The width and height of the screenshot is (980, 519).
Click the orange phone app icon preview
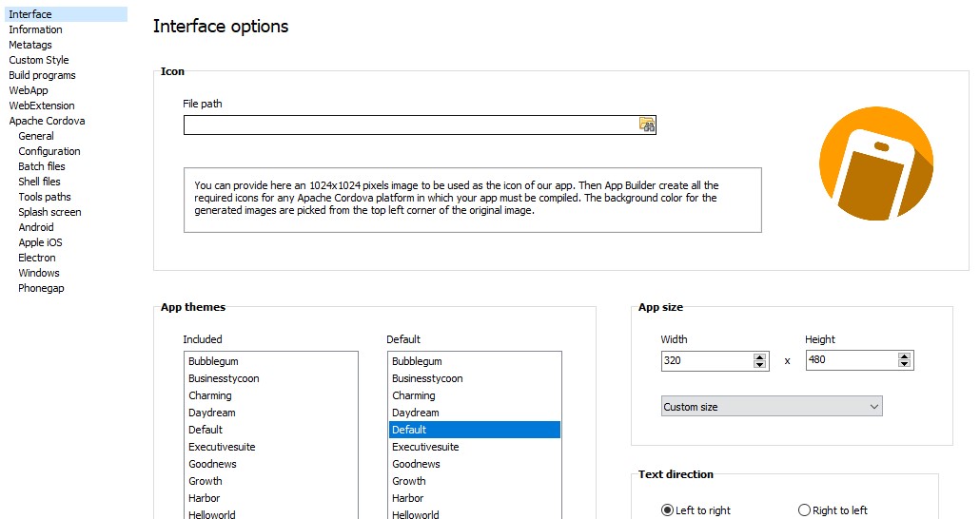[x=876, y=163]
